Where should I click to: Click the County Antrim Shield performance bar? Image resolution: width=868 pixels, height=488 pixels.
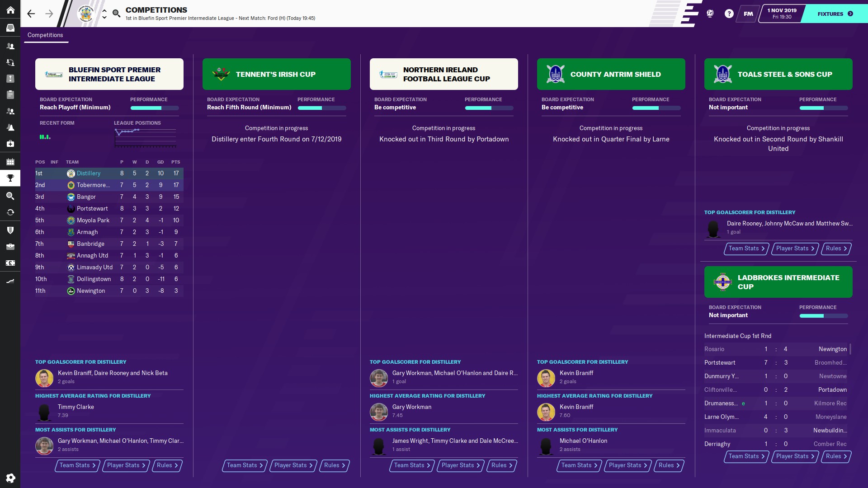point(656,108)
